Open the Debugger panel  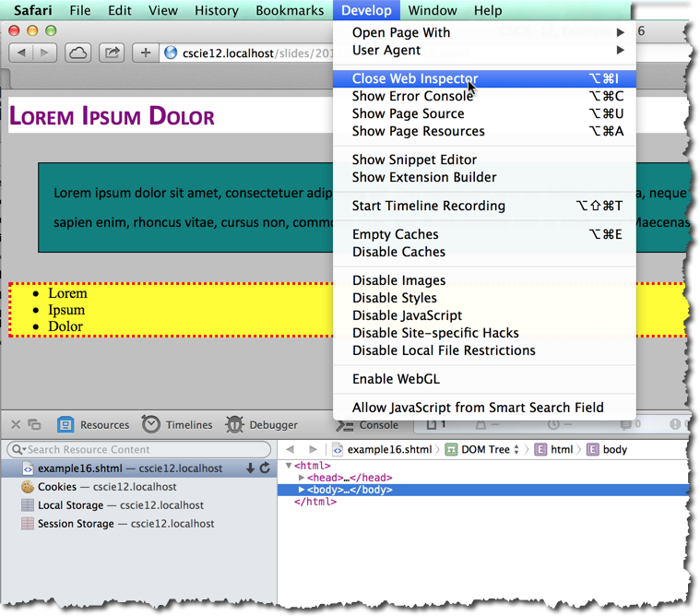(x=262, y=425)
